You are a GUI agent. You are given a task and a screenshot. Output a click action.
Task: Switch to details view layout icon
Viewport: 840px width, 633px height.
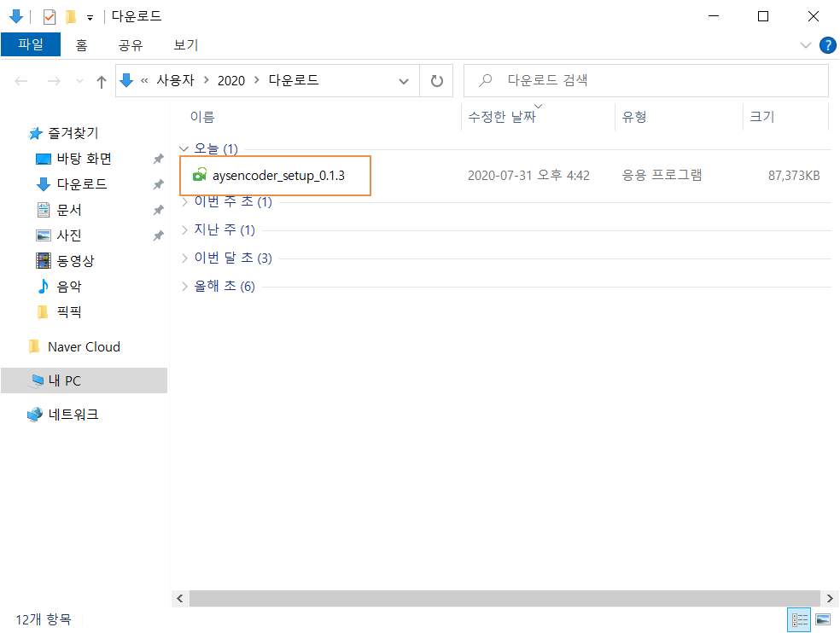pos(799,620)
